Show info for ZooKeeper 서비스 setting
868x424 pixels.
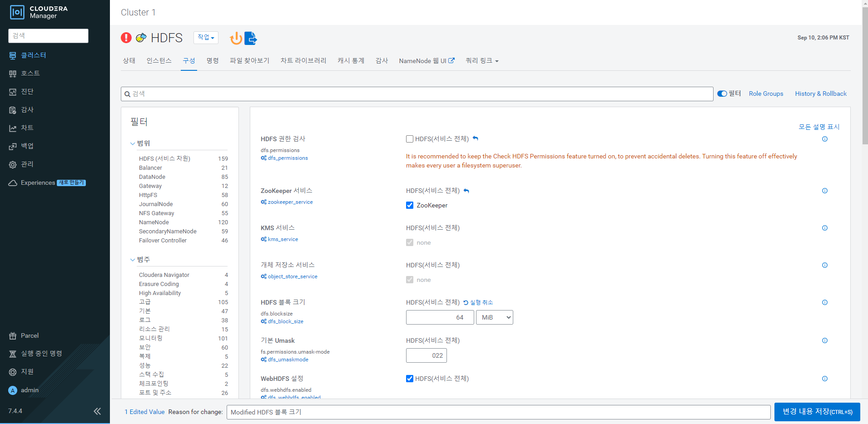coord(825,191)
